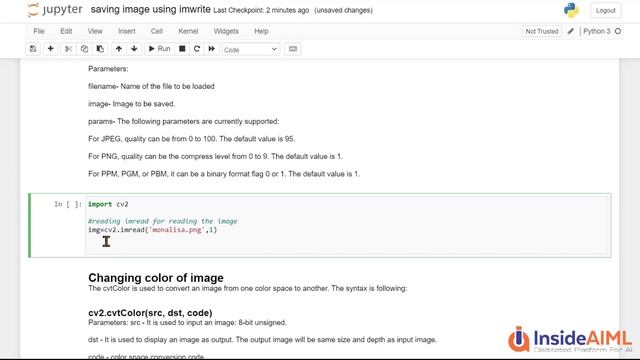Click the cvtColor description sentence
The image size is (640, 360).
(247, 288)
